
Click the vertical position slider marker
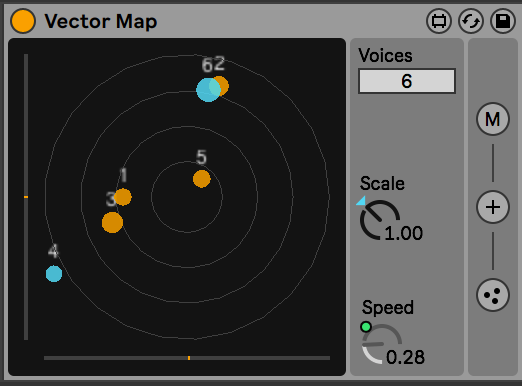pos(26,197)
